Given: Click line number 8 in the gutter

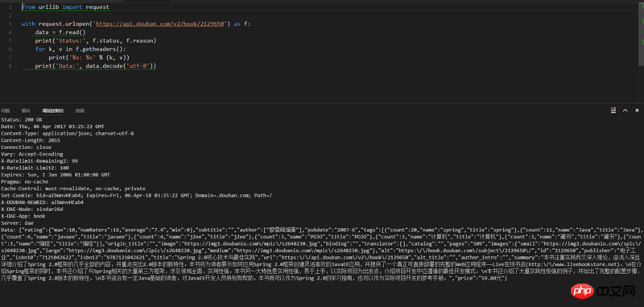Looking at the screenshot, I should [x=10, y=66].
